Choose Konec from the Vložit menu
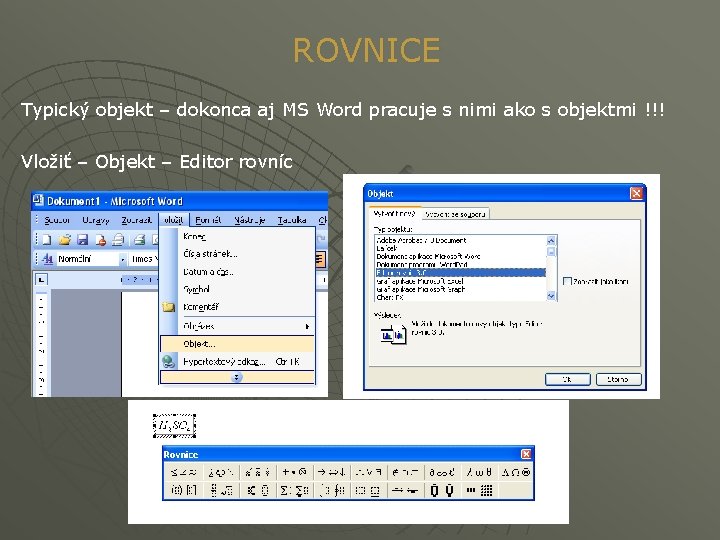This screenshot has height=540, width=720. [237, 236]
